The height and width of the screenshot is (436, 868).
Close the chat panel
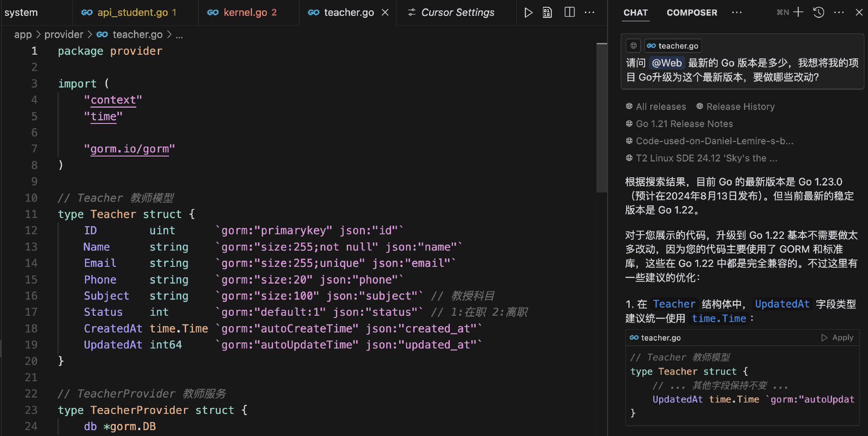click(859, 13)
